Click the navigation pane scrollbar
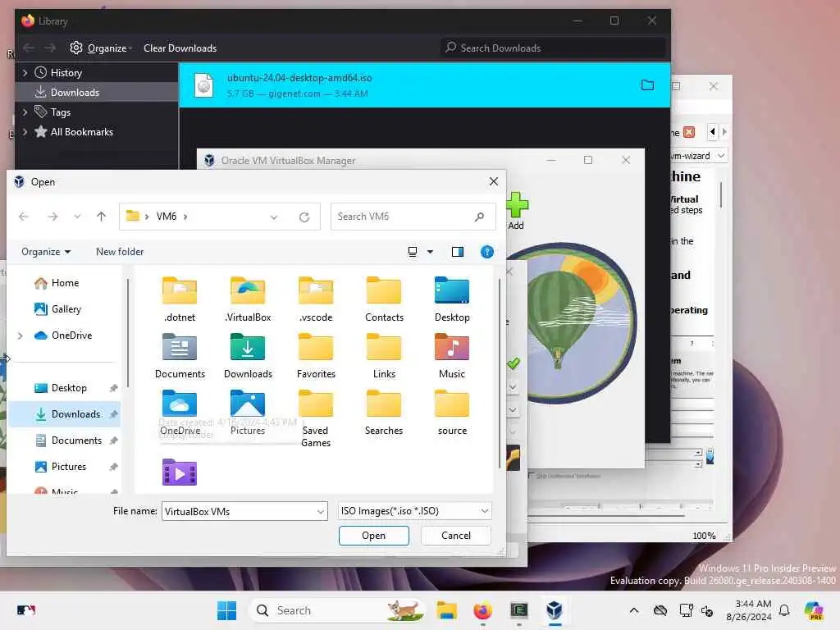Screen dimensions: 840x630 [127, 332]
